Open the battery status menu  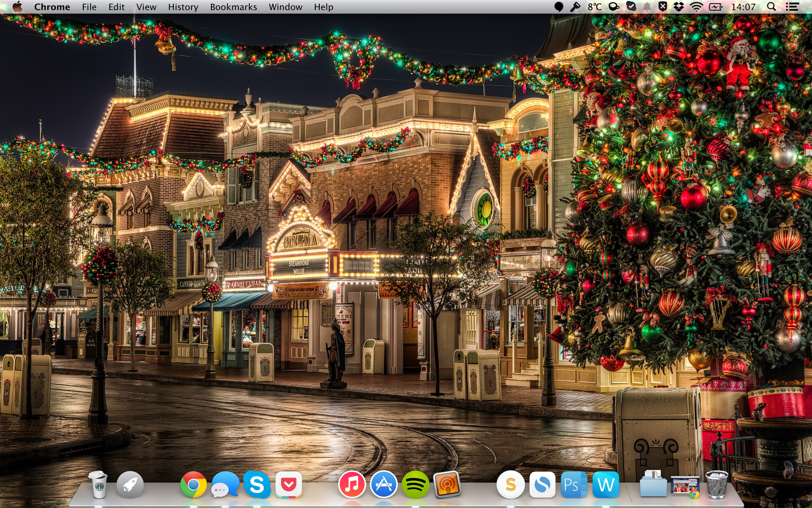tap(715, 7)
